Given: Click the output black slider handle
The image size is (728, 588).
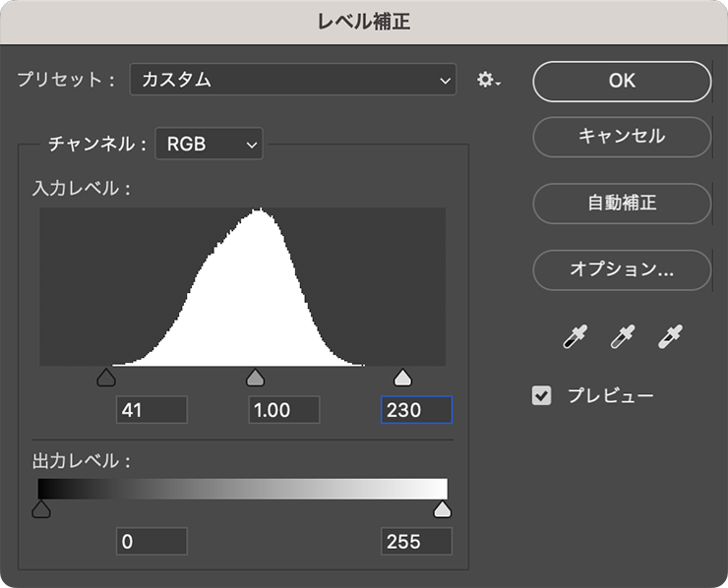Looking at the screenshot, I should 40,508.
